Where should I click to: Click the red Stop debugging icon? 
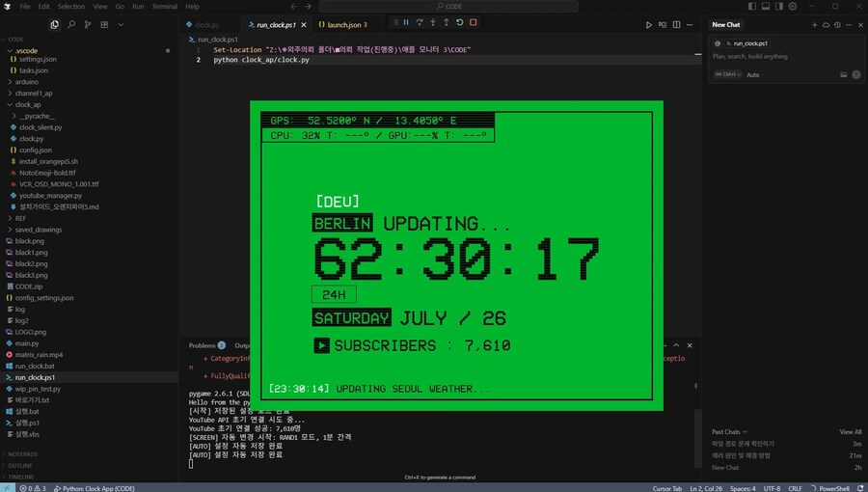474,22
